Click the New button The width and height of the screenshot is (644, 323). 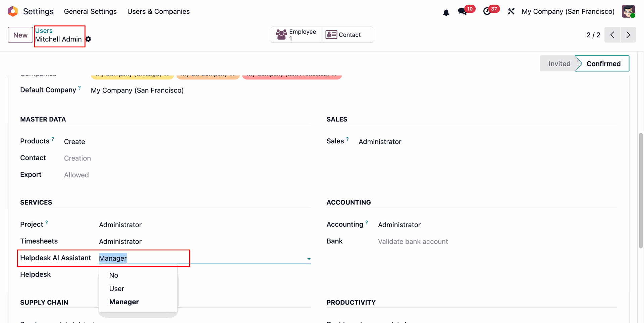click(20, 35)
